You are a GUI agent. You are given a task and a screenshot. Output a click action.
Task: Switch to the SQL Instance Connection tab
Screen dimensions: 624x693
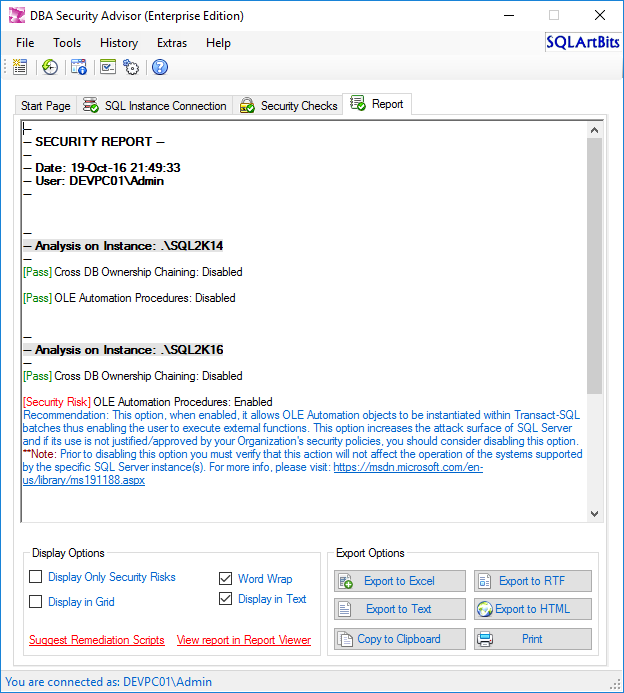pos(155,106)
